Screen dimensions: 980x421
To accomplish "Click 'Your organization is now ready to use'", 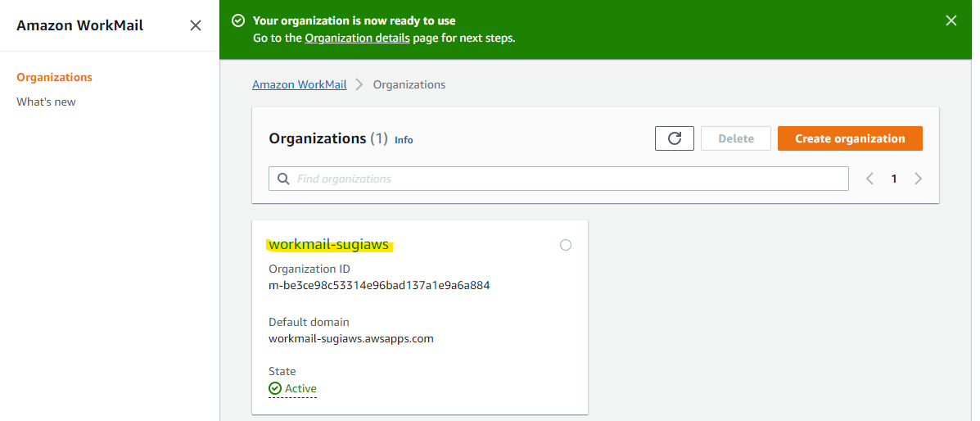I will point(355,20).
